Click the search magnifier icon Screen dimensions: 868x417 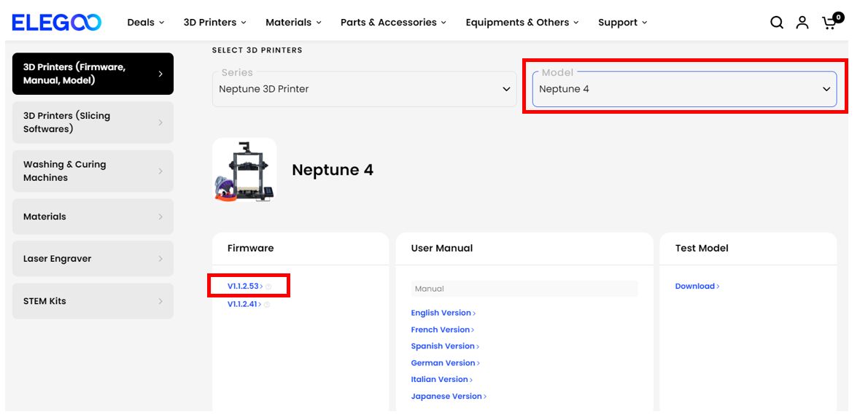point(777,23)
